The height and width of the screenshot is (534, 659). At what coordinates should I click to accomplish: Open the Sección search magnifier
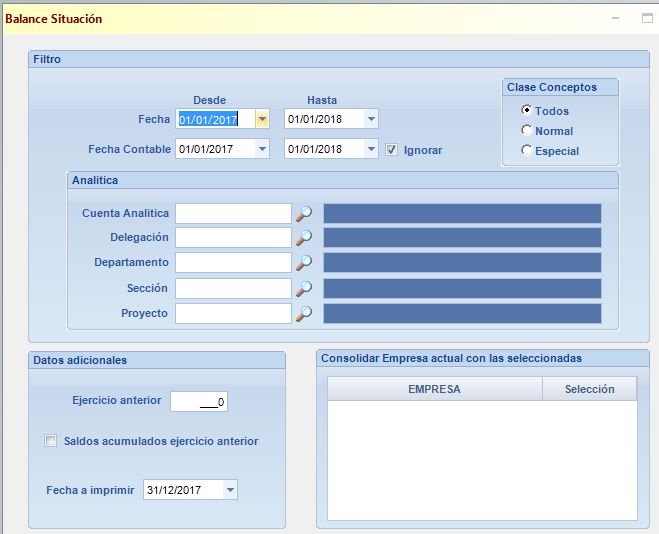(303, 289)
